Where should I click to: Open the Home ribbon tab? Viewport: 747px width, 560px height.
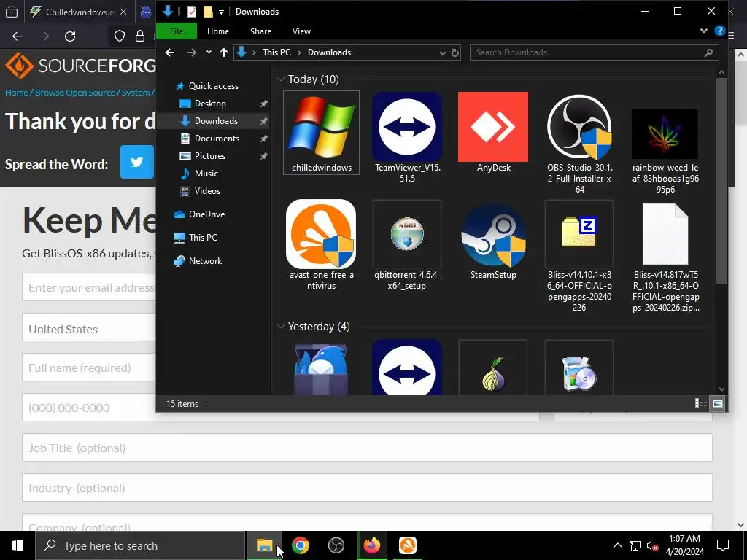pos(217,31)
